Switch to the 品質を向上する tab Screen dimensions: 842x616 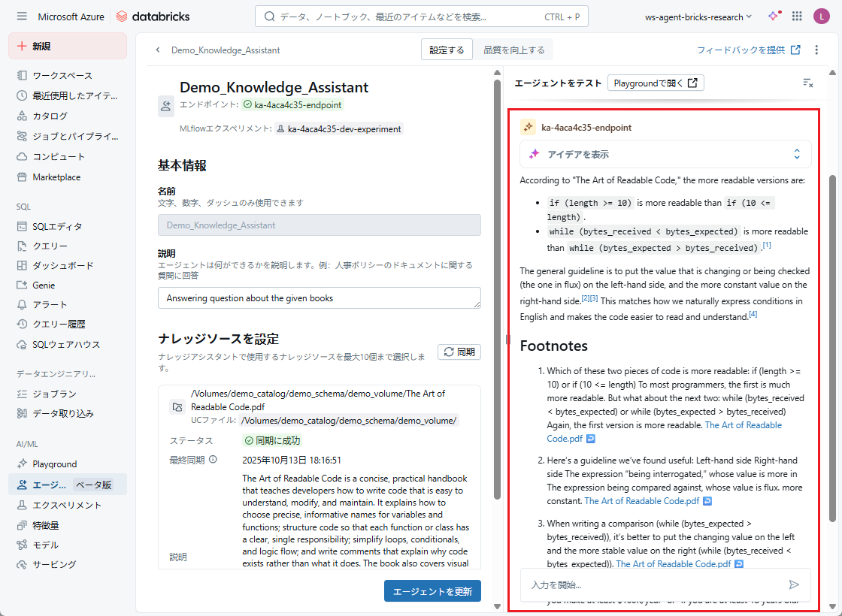(513, 50)
